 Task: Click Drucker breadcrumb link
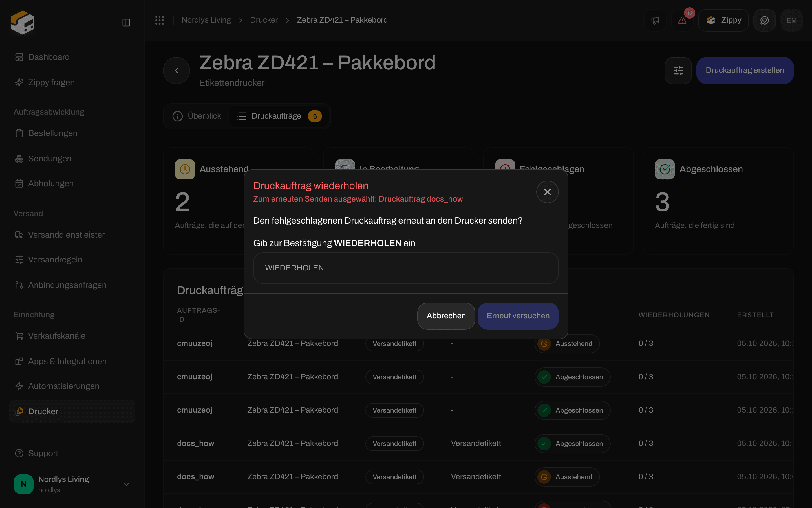[264, 20]
